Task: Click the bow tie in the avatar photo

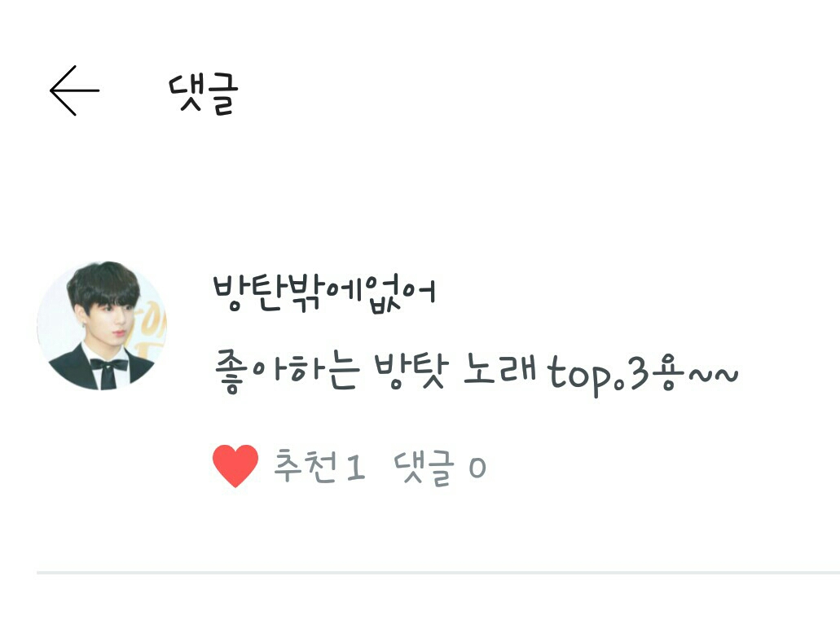Action: (108, 365)
